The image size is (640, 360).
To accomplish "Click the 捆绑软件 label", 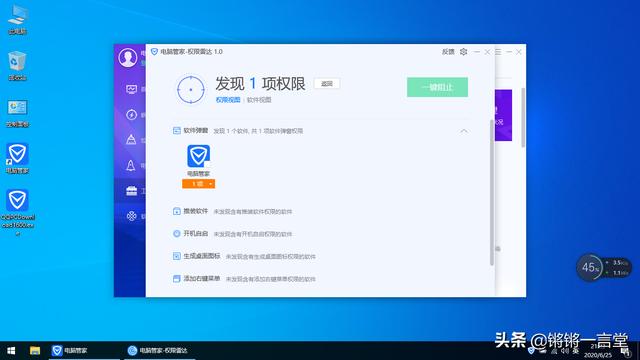I will [196, 211].
